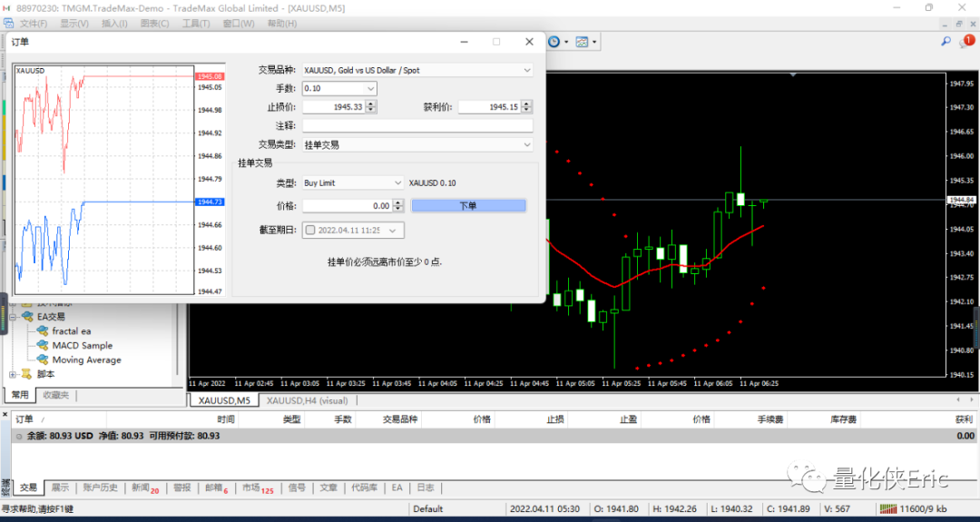Increase the take profit price stepper
This screenshot has width=980, height=522.
coord(527,103)
